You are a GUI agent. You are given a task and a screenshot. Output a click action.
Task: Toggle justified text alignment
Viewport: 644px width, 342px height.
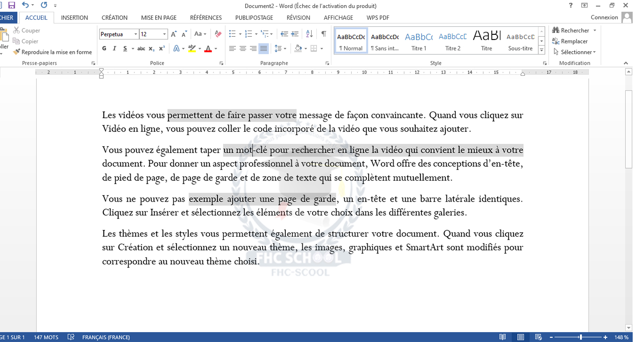264,49
